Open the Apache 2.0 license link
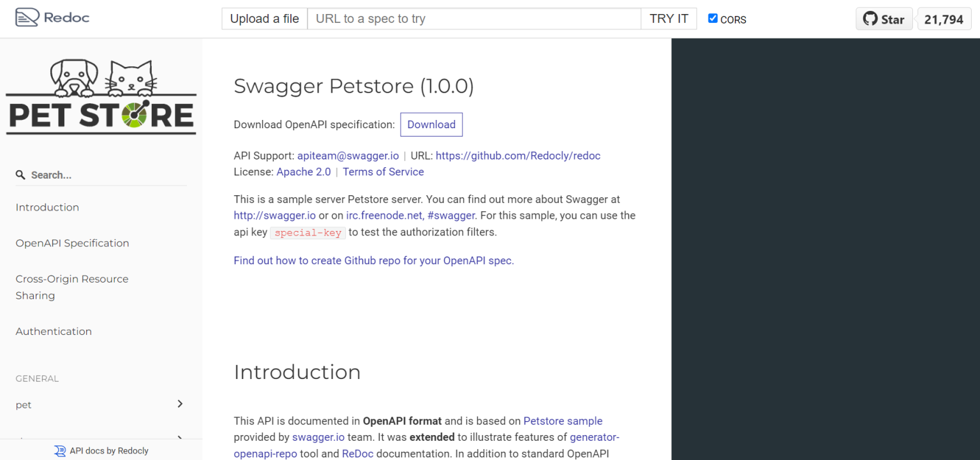The width and height of the screenshot is (980, 460). tap(304, 172)
